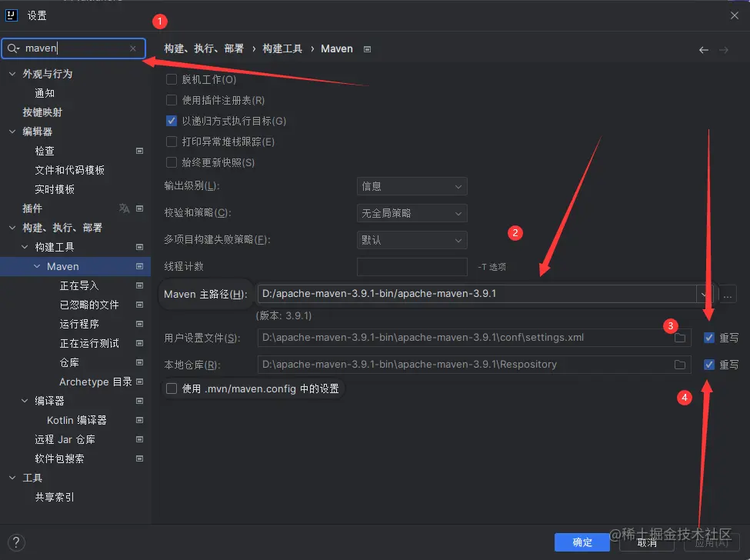750x560 pixels.
Task: Enable the 脱机工作(O) checkbox
Action: coord(172,79)
